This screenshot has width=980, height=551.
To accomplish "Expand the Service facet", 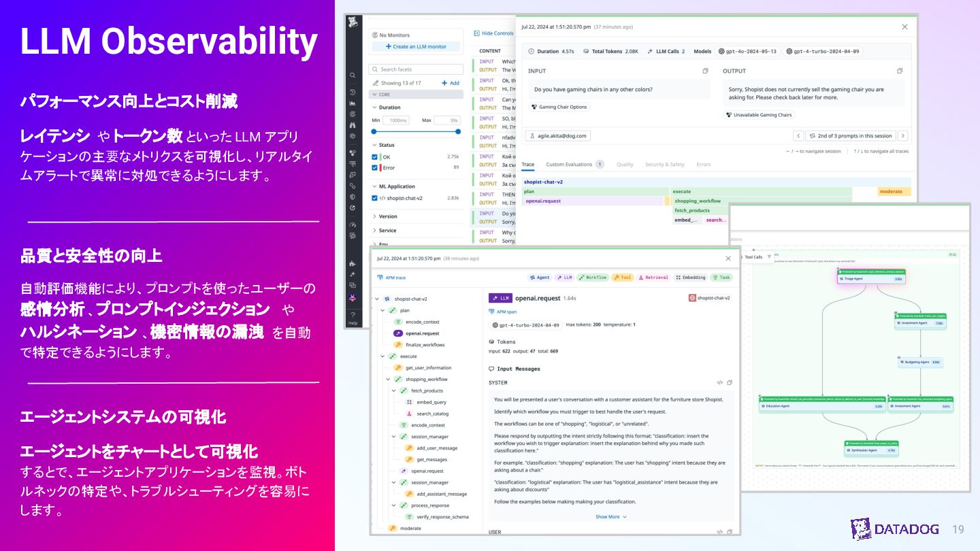I will click(x=374, y=231).
